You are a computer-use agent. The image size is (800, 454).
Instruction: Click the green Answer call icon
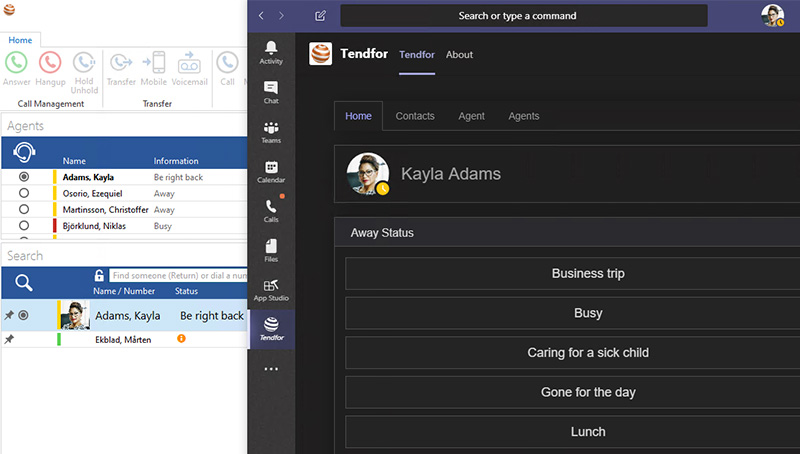16,63
